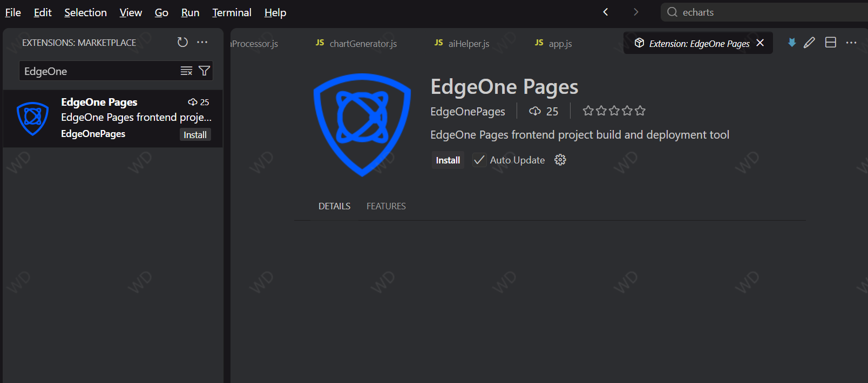Click the blue download arrow toolbar icon
Screen dimensions: 868x383
792,43
